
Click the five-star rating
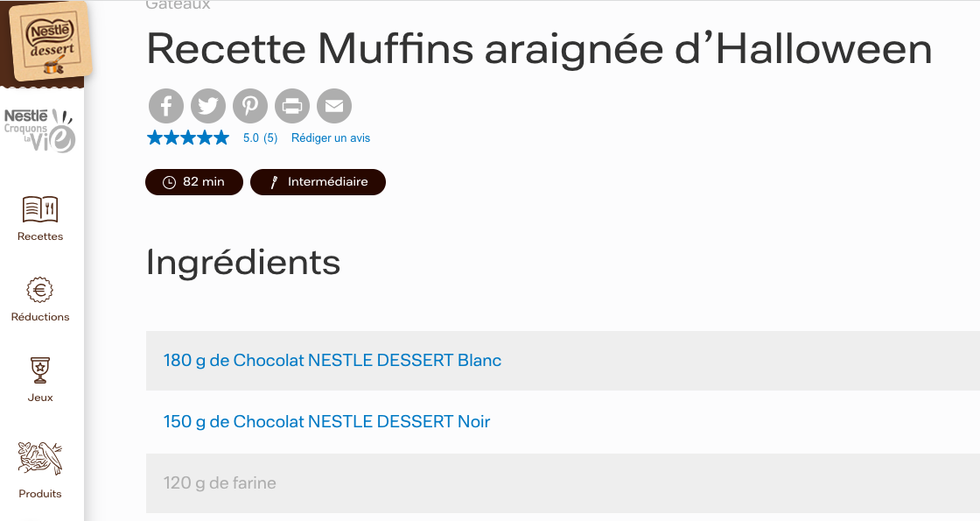point(188,137)
